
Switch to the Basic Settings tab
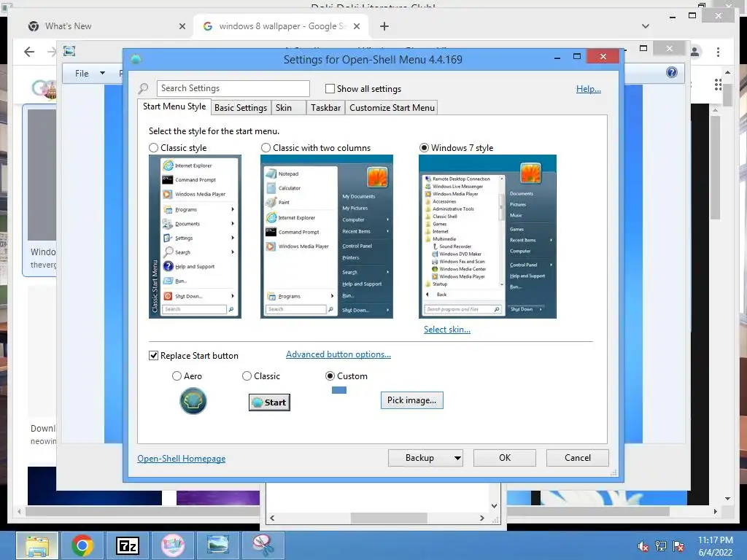click(x=241, y=108)
